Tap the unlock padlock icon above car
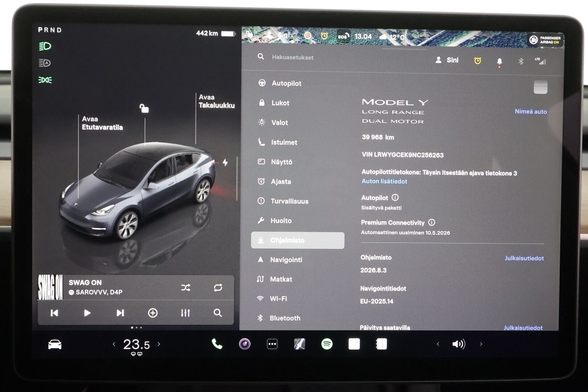 144,108
